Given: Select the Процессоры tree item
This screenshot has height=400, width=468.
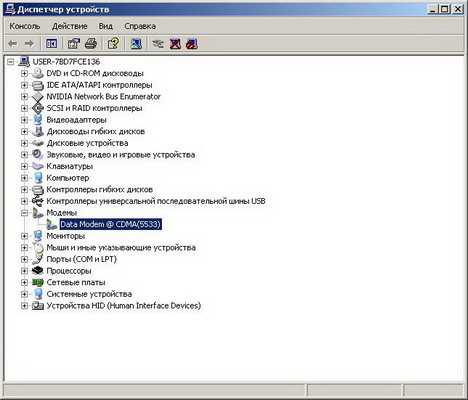Looking at the screenshot, I should [x=69, y=271].
